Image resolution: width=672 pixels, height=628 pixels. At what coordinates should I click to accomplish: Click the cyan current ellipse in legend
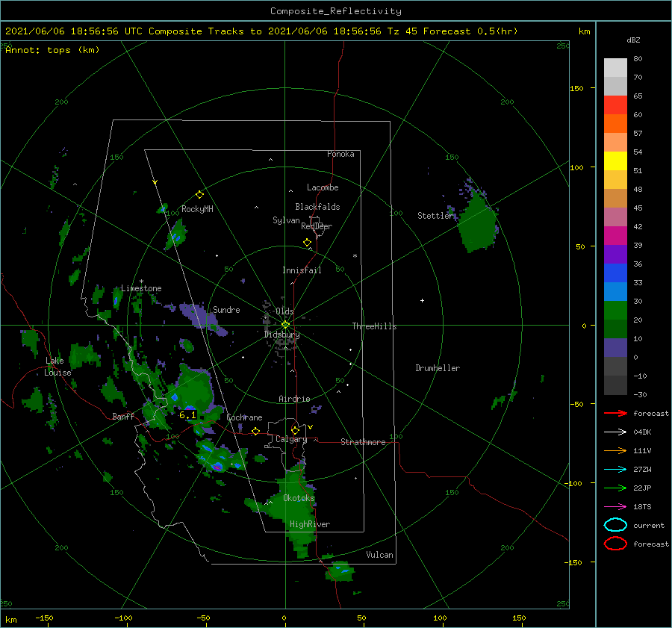615,525
